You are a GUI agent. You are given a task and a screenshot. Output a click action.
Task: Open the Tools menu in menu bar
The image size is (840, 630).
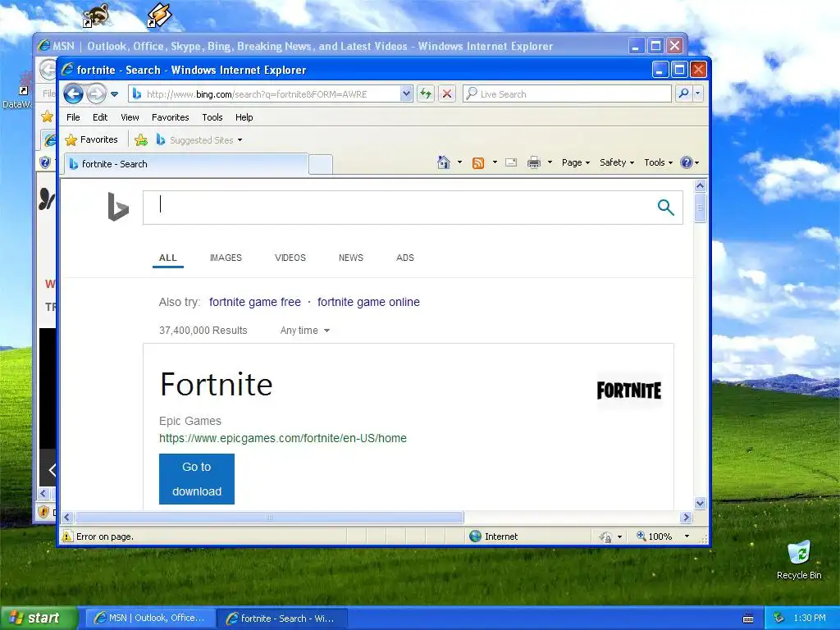212,117
